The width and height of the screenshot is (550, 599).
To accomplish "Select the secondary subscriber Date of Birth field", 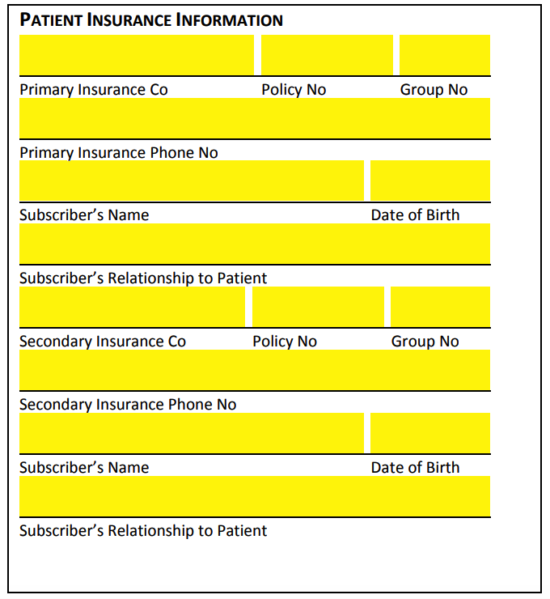I will pyautogui.click(x=430, y=433).
